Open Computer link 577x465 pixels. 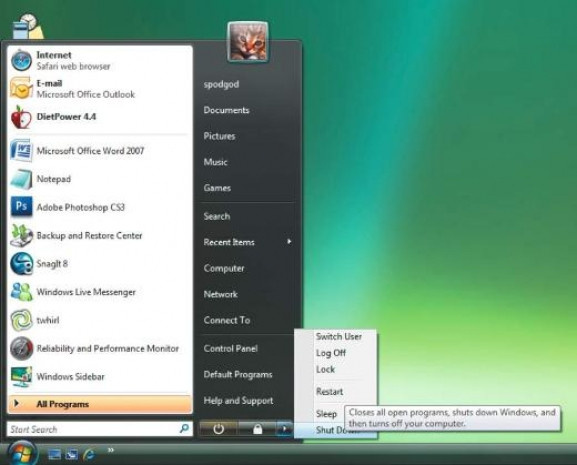(224, 268)
